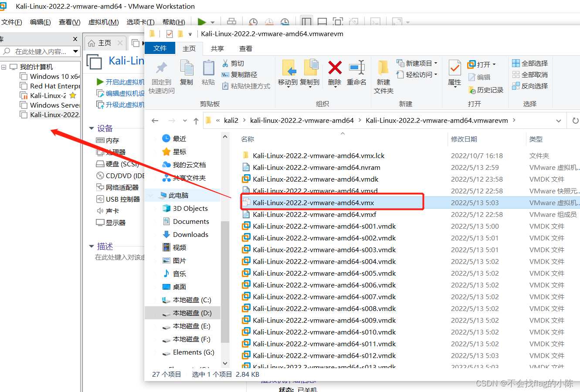Click the Properties checkmark icon
The height and width of the screenshot is (392, 580).
point(455,68)
